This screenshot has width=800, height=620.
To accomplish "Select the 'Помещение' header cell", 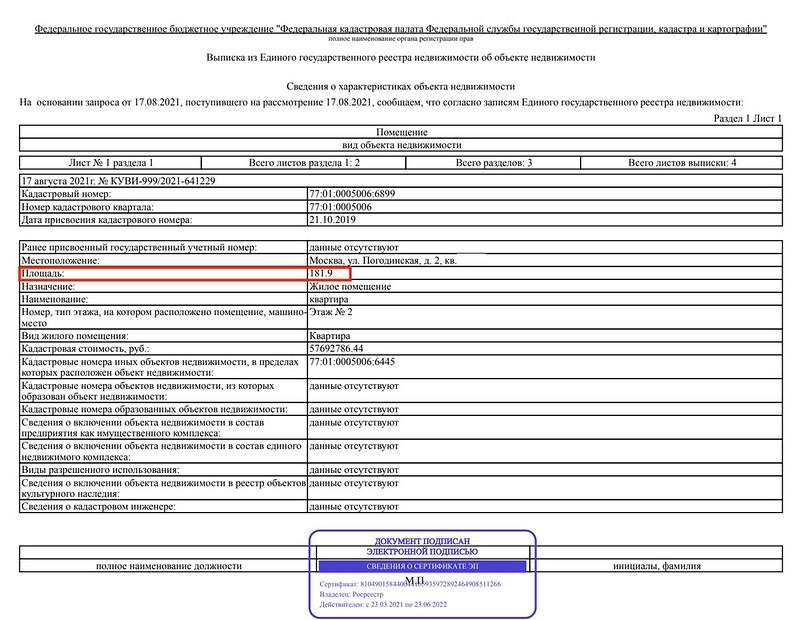I will pos(402,132).
